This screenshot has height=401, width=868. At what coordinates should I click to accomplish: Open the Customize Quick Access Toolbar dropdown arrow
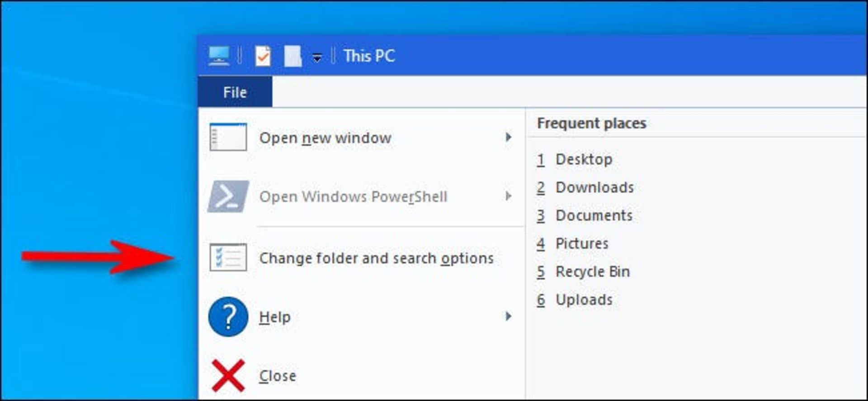(317, 57)
